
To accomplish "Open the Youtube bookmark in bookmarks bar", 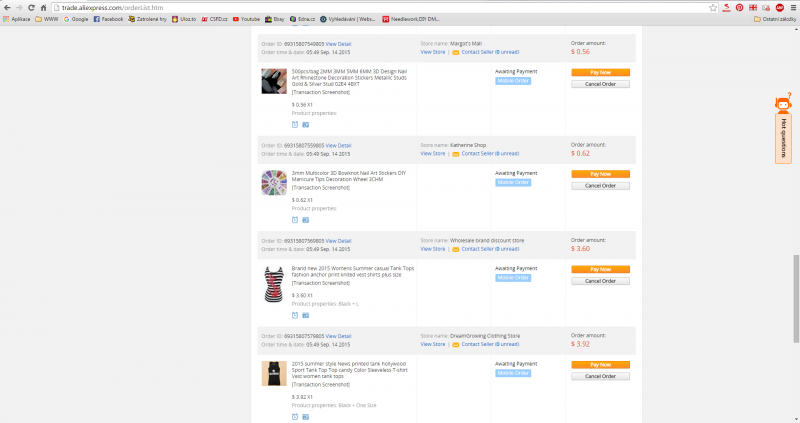I will [x=246, y=19].
